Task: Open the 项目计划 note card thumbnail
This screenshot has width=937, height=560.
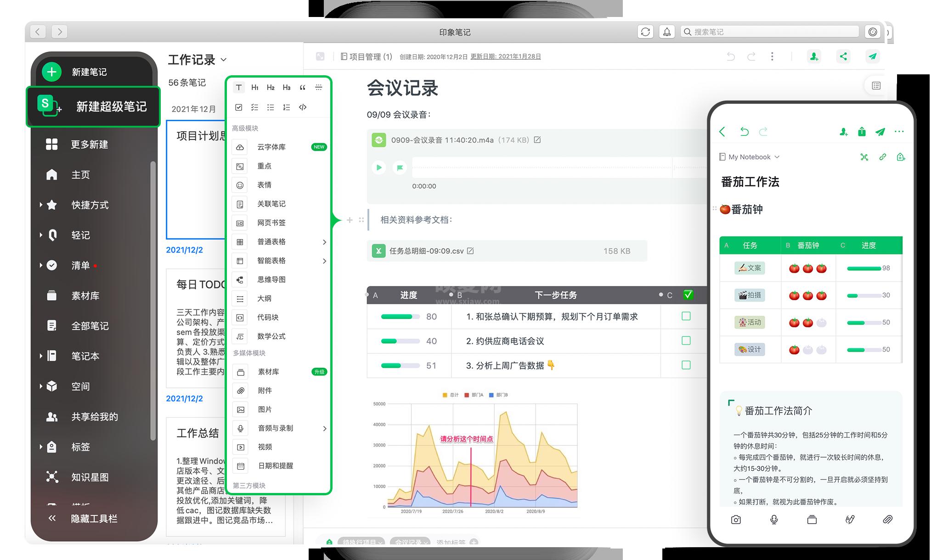Action: (196, 179)
